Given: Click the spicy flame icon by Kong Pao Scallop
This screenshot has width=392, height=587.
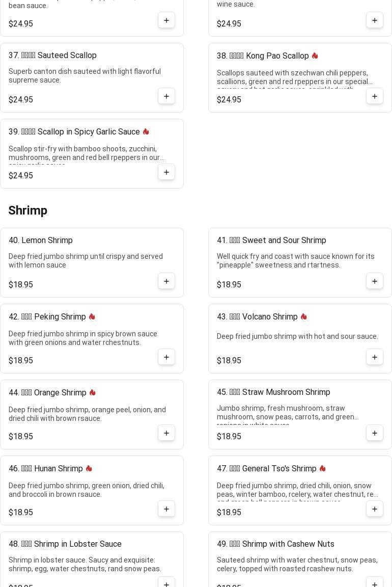Looking at the screenshot, I should pos(315,56).
